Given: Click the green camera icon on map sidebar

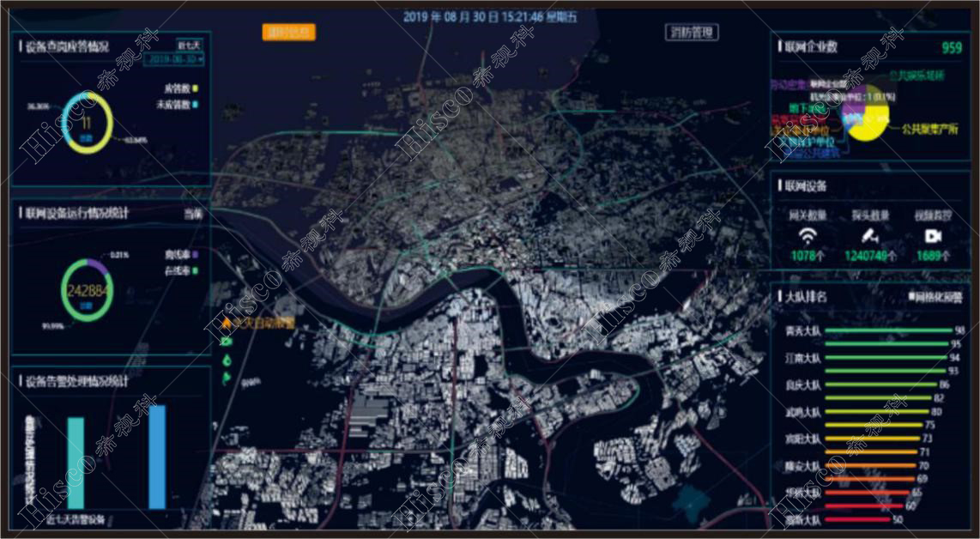Looking at the screenshot, I should click(227, 342).
